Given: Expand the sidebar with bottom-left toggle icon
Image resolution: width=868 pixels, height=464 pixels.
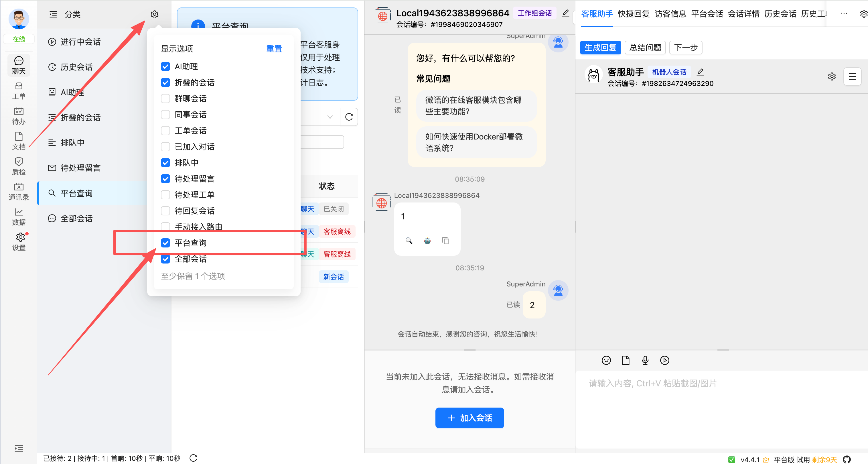Looking at the screenshot, I should pyautogui.click(x=19, y=448).
